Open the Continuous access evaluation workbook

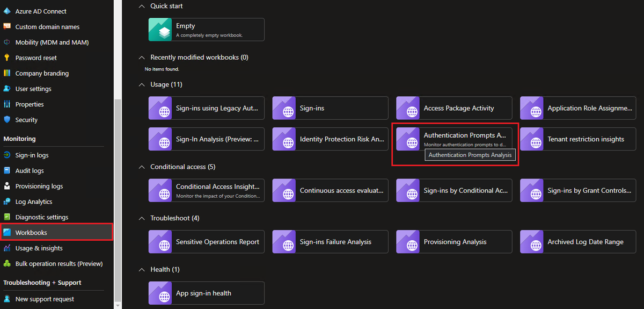(330, 190)
